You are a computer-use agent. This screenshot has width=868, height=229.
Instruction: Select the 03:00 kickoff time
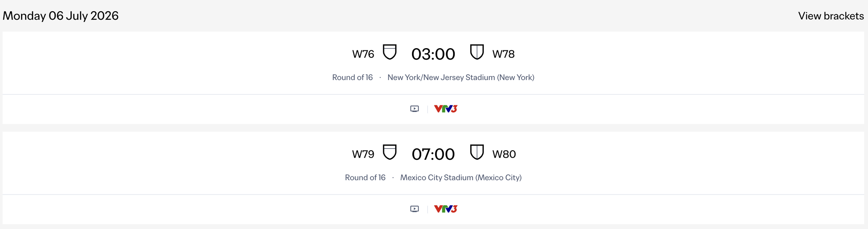click(x=433, y=54)
